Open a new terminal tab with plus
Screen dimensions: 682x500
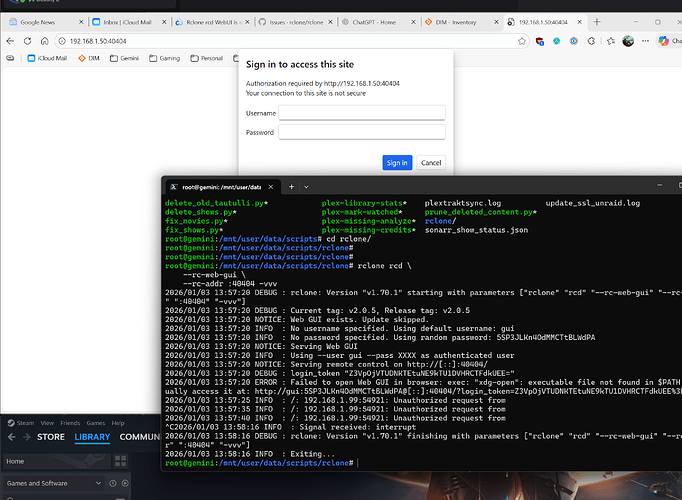coord(292,186)
